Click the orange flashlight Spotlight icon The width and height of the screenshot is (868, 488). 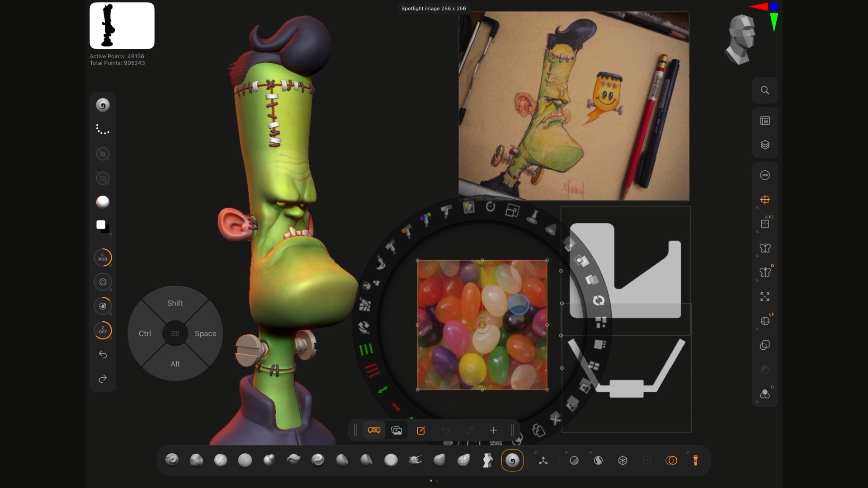point(695,460)
